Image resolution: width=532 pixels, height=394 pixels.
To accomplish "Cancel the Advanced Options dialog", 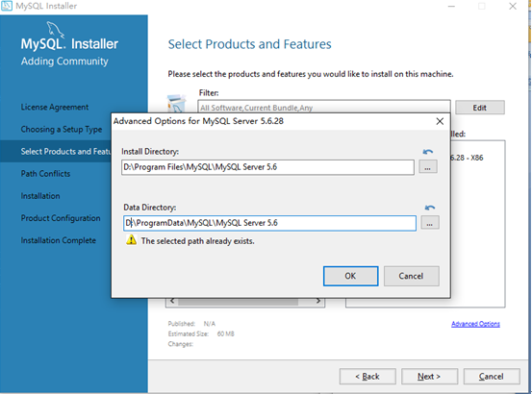I will [411, 276].
